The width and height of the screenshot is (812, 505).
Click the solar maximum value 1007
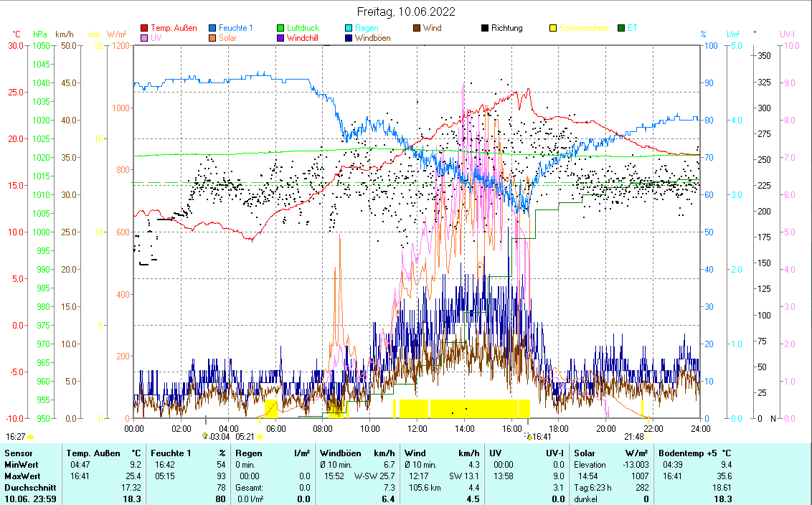click(640, 476)
